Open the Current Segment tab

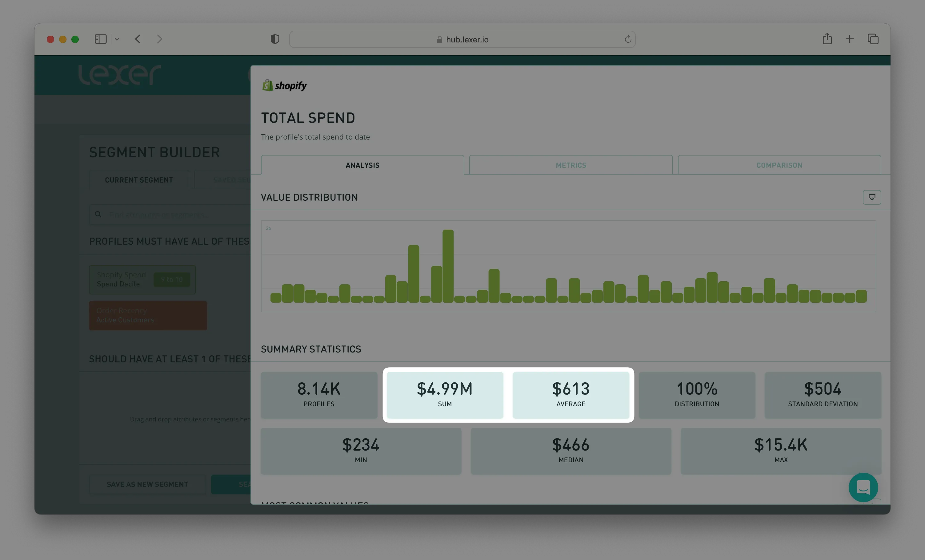click(139, 180)
